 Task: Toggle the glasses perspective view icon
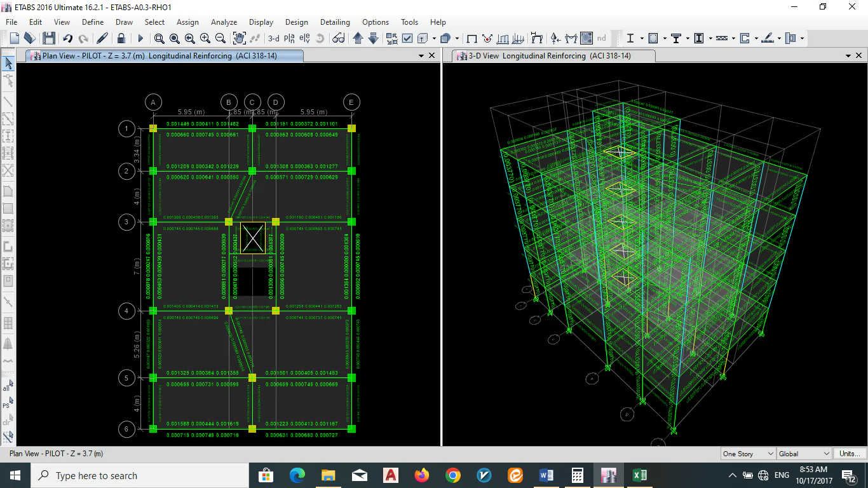pos(339,38)
